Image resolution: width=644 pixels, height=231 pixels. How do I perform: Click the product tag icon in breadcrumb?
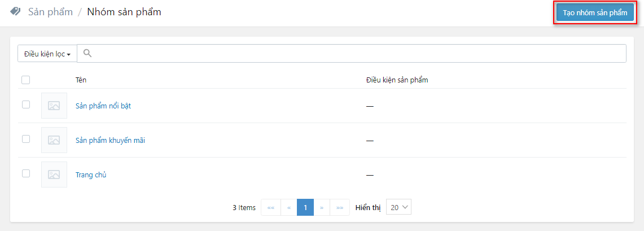(x=15, y=12)
